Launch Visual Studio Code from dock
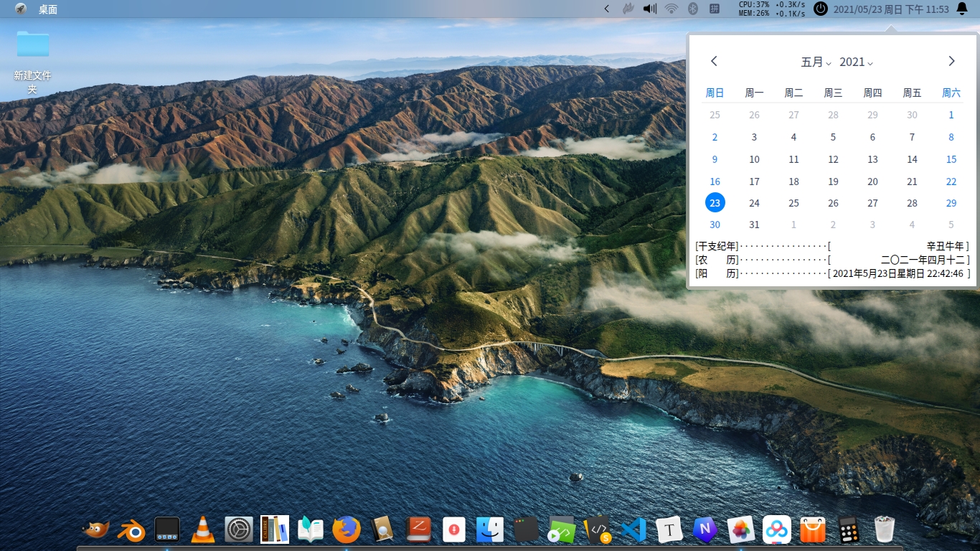980x551 pixels. pyautogui.click(x=634, y=530)
